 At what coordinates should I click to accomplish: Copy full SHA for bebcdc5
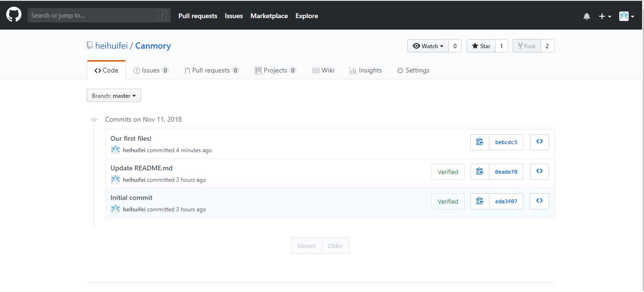[480, 142]
